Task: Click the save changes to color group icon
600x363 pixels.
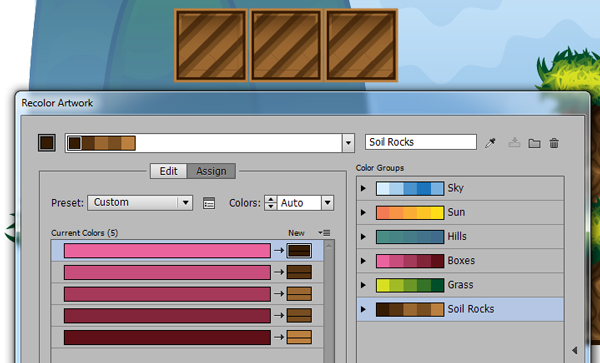Action: coord(514,143)
